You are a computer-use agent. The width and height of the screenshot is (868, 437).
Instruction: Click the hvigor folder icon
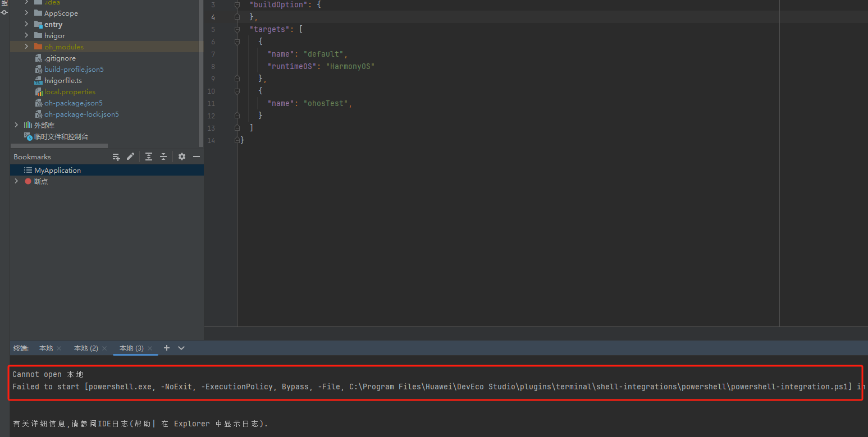click(x=38, y=35)
